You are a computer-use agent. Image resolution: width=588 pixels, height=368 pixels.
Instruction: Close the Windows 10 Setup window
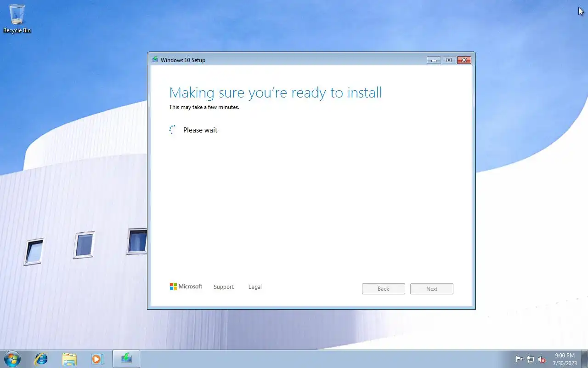point(464,60)
